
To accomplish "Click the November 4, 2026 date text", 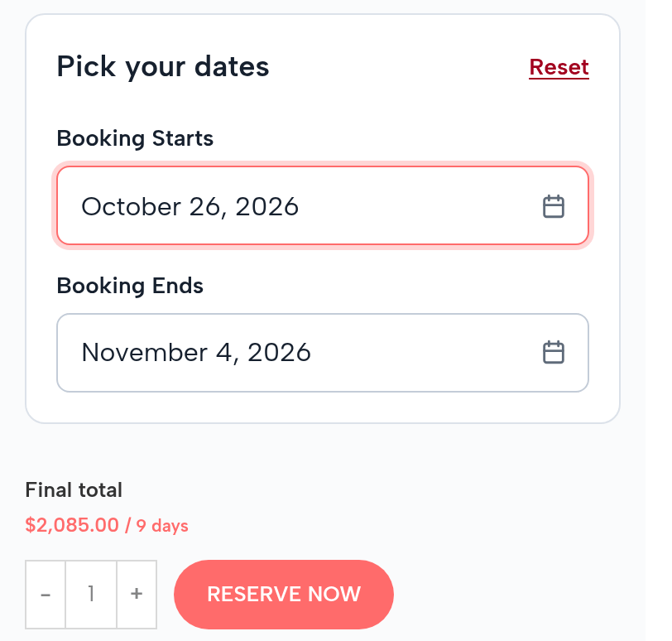I will coord(196,353).
